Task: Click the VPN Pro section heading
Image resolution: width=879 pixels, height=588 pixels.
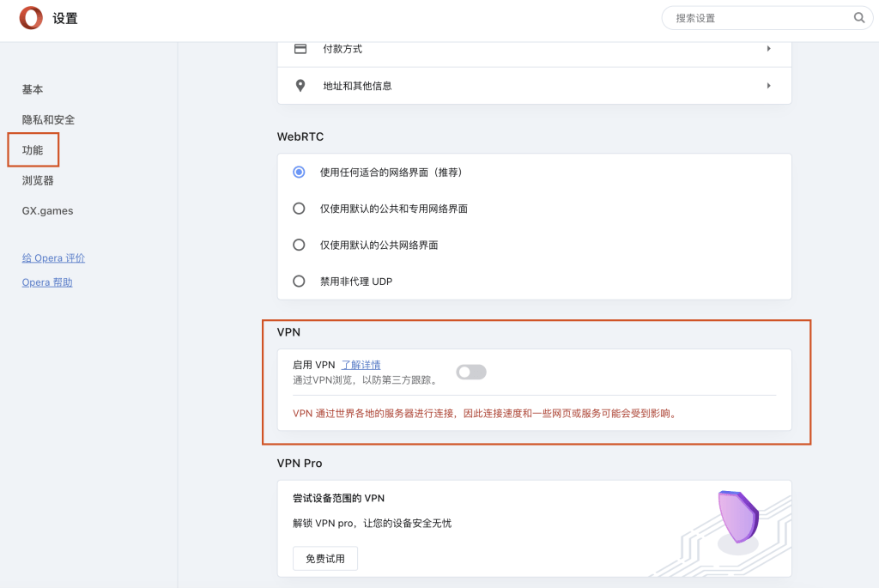Action: [300, 463]
